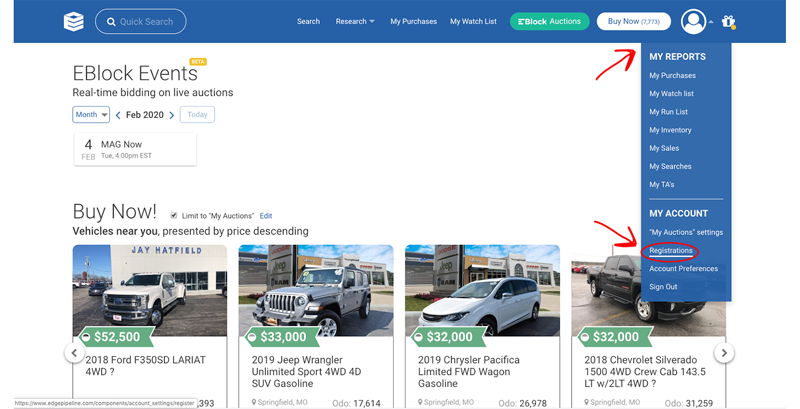Show more vehicles with carousel right arrow

tap(723, 352)
